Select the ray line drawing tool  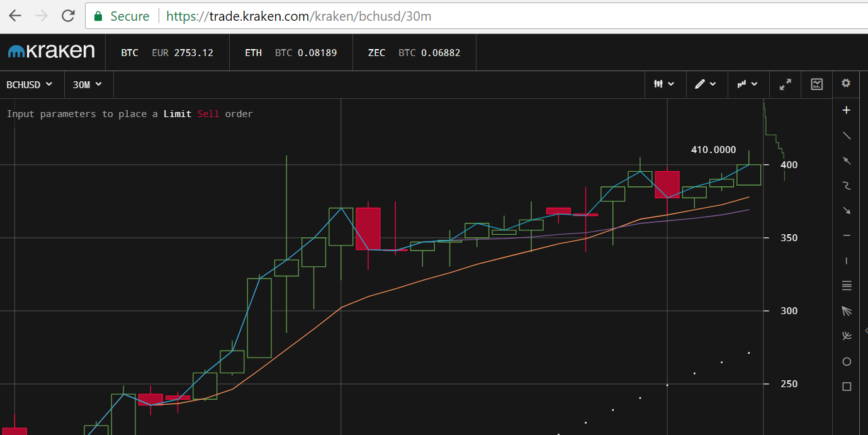tap(847, 161)
